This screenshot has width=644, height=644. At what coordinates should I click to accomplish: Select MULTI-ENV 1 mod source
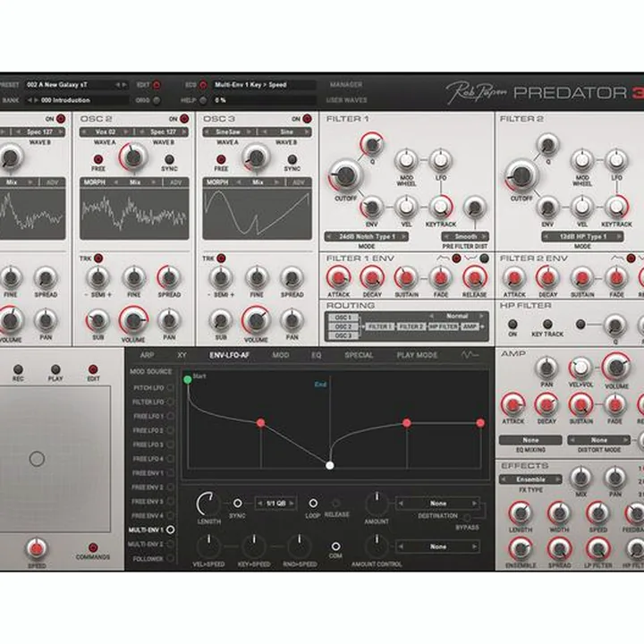pyautogui.click(x=171, y=530)
